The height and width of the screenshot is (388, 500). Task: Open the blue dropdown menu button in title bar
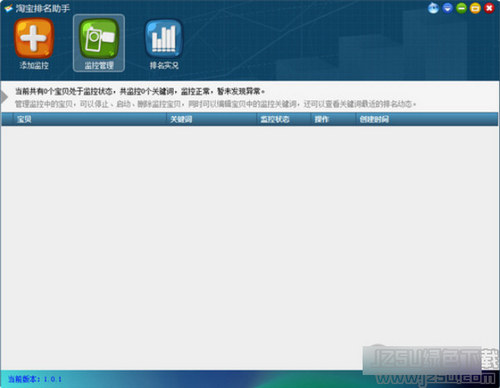click(448, 8)
